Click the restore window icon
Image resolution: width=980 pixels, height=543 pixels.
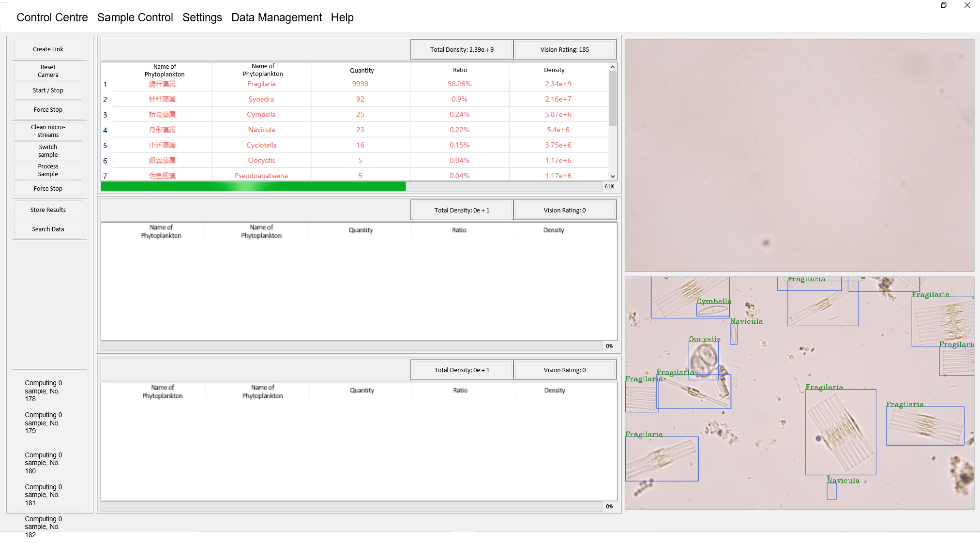pos(944,5)
